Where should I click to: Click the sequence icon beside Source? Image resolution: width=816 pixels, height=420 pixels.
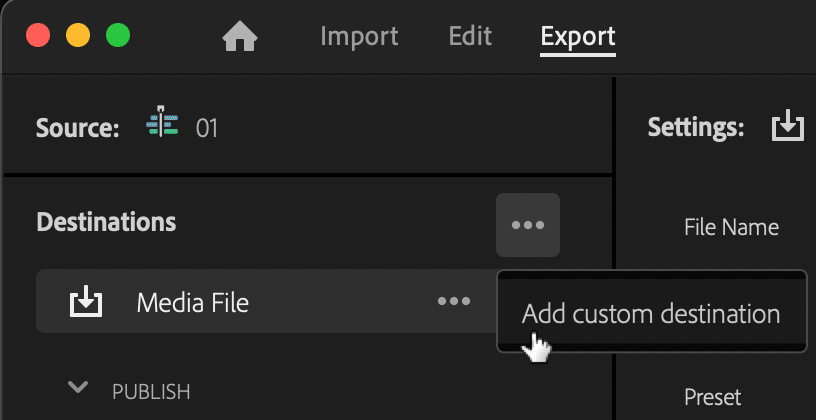pyautogui.click(x=162, y=121)
